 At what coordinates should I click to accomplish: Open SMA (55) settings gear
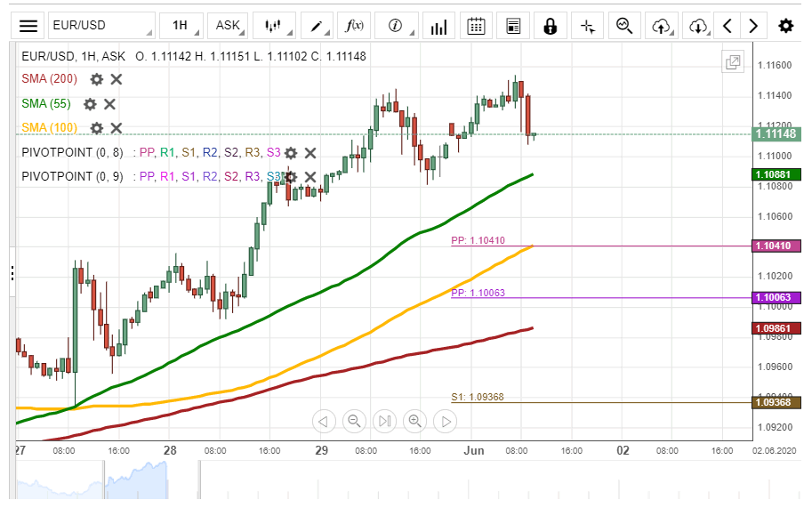(90, 104)
